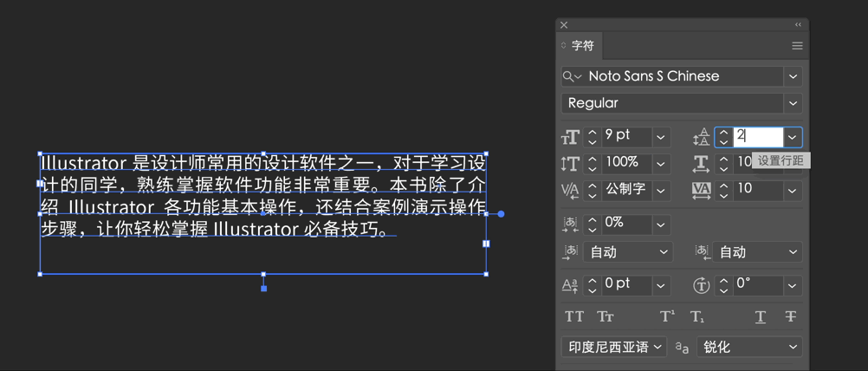The width and height of the screenshot is (868, 371).
Task: Click the character rotation stepper arrows
Action: [x=723, y=286]
